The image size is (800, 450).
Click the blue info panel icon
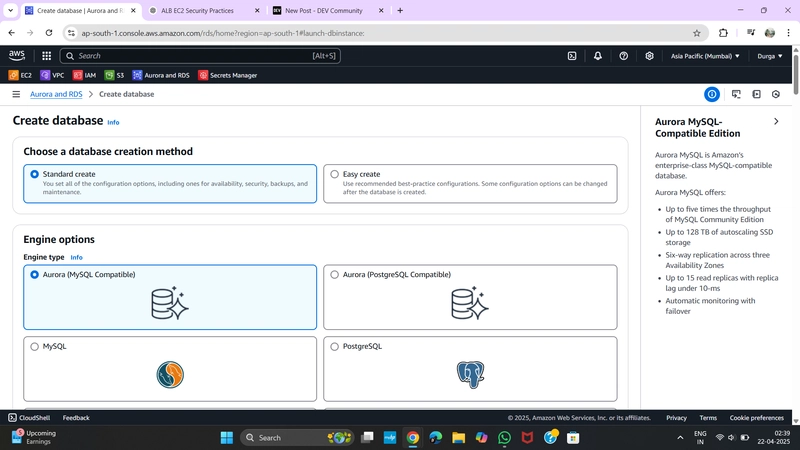coord(712,94)
